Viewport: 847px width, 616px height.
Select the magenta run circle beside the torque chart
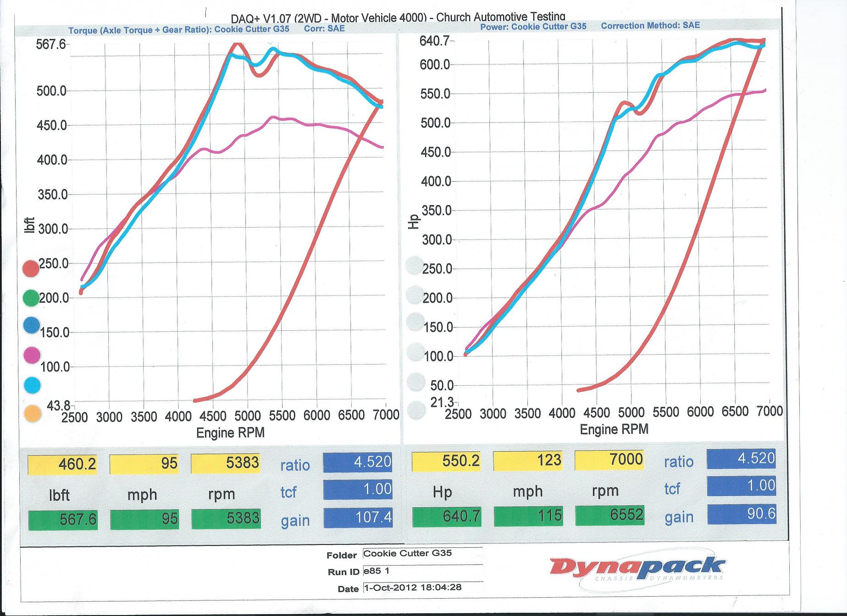click(x=31, y=355)
